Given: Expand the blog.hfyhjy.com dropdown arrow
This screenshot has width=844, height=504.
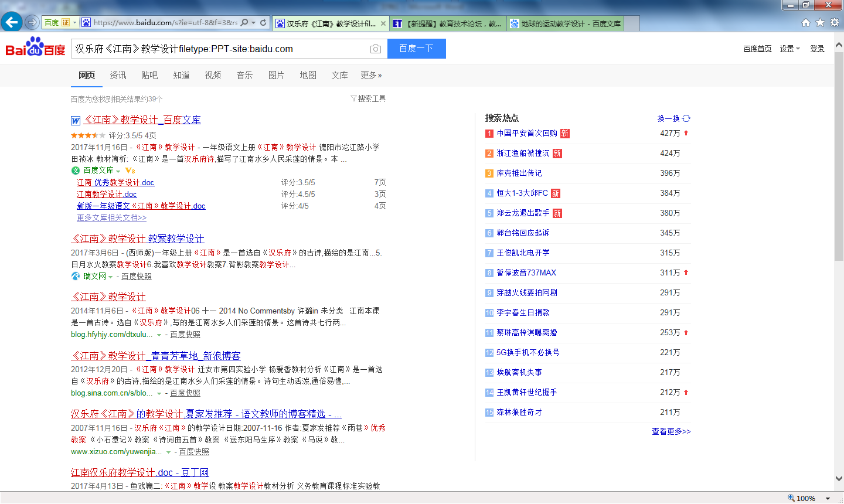Looking at the screenshot, I should coord(159,335).
